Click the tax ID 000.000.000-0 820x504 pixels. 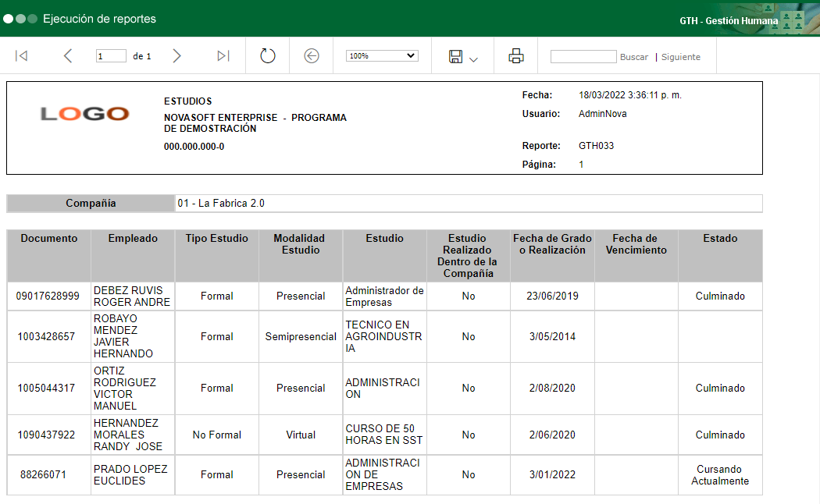pos(194,147)
